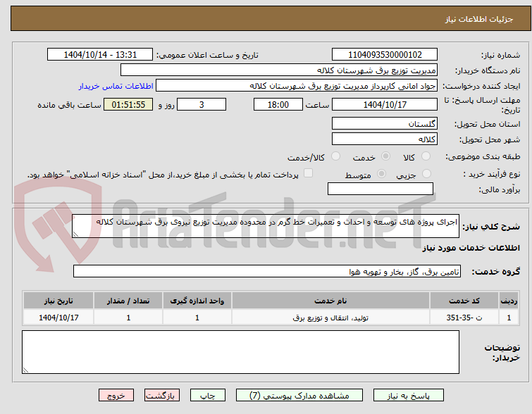Click the ایجاد کننده درخواست field
532x414 pixels.
coord(297,86)
